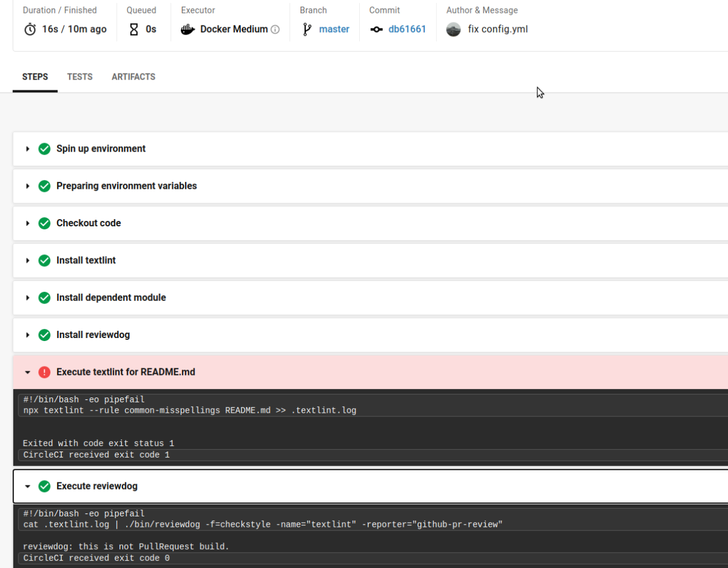This screenshot has width=728, height=568.
Task: Click the 16s / 10m ago duration text
Action: 75,29
